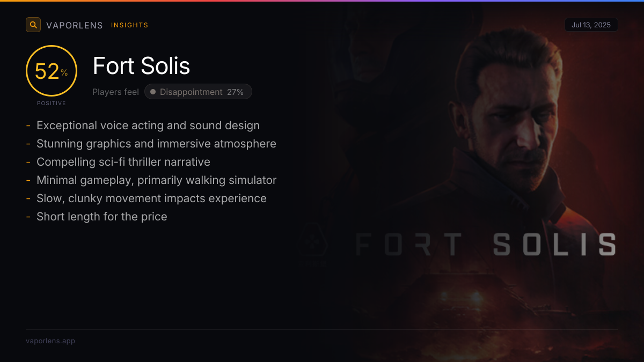The height and width of the screenshot is (362, 644).
Task: Click the Jul 13, 2025 date badge
Action: pyautogui.click(x=591, y=25)
